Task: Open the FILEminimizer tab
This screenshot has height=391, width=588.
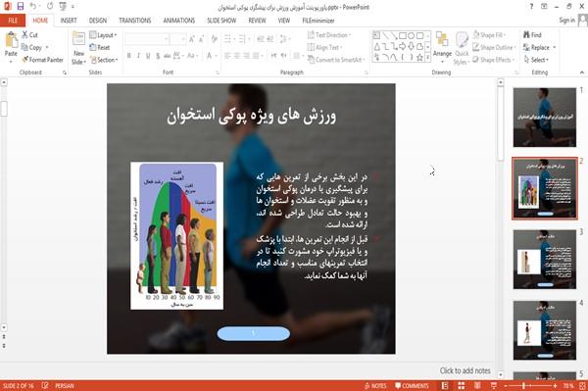Action: (x=318, y=21)
